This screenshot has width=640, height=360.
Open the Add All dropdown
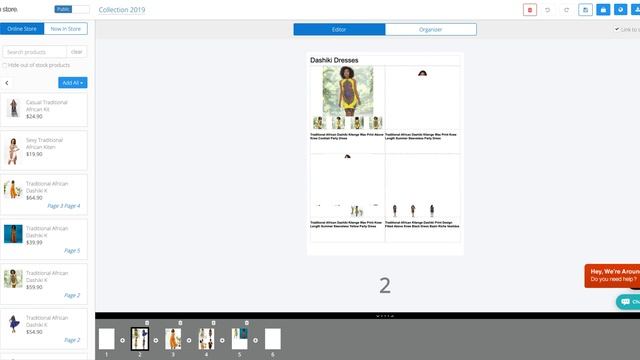coord(73,82)
